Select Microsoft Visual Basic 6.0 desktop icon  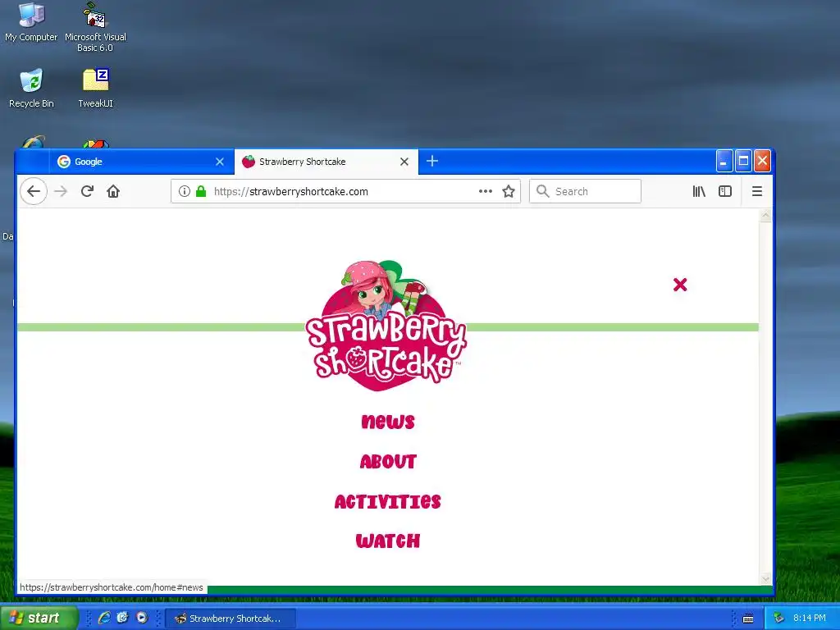95,27
